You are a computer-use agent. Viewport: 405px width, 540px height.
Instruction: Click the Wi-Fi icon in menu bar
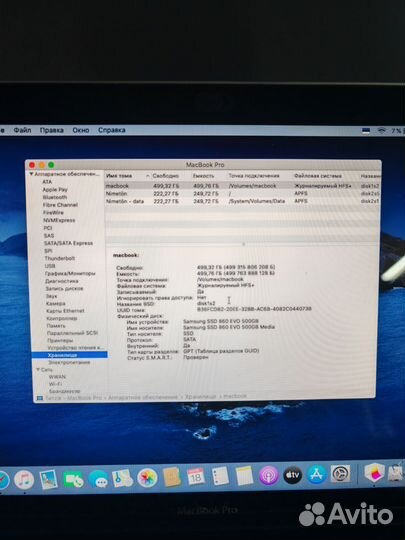coord(381,131)
